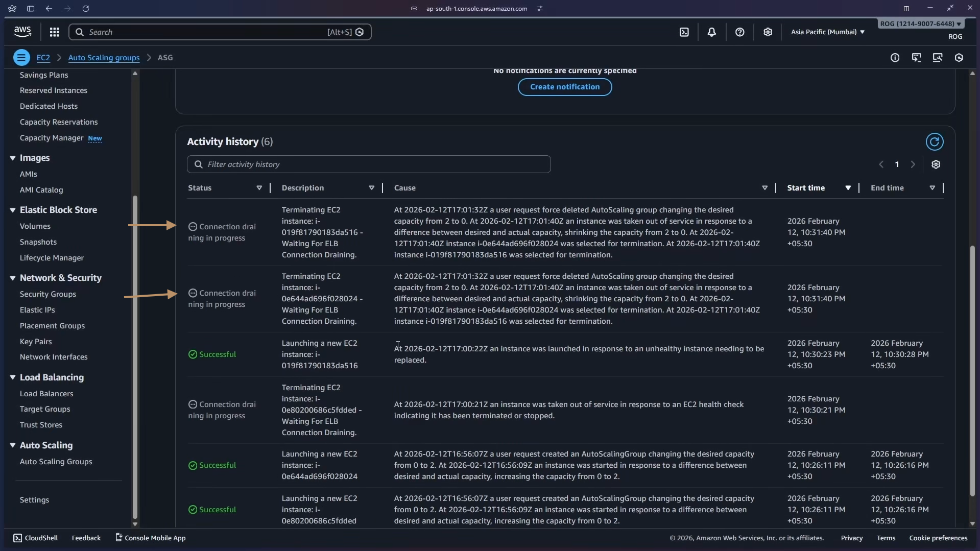
Task: Open the notifications bell
Action: coord(711,32)
